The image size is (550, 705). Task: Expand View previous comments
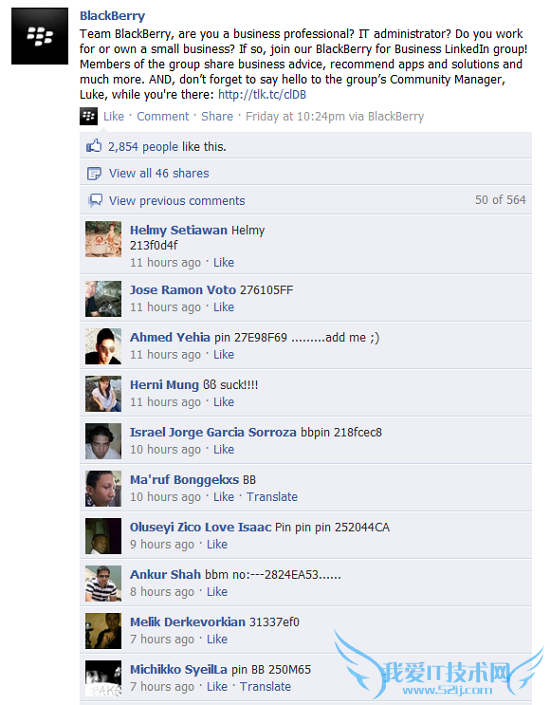click(177, 201)
